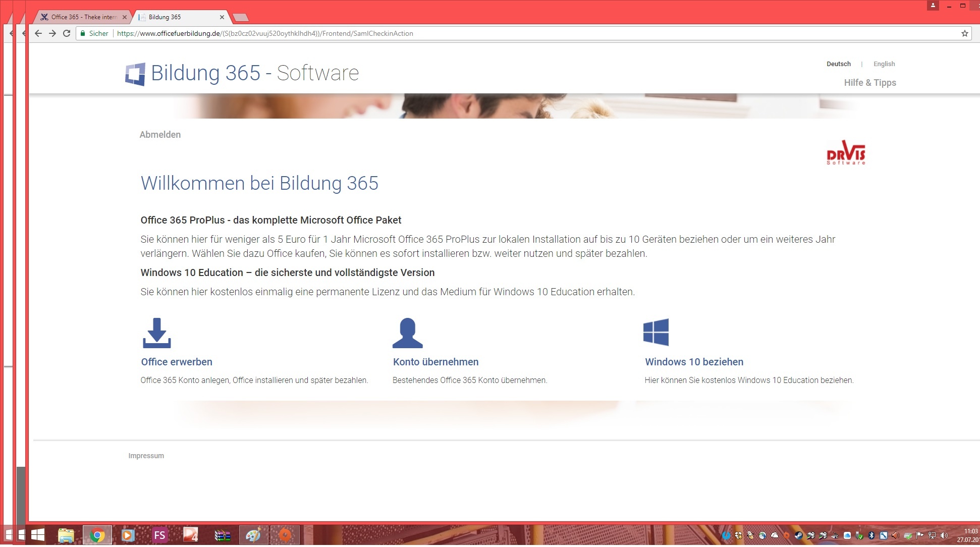980x547 pixels.
Task: Click the Office erwerben download icon
Action: (156, 333)
